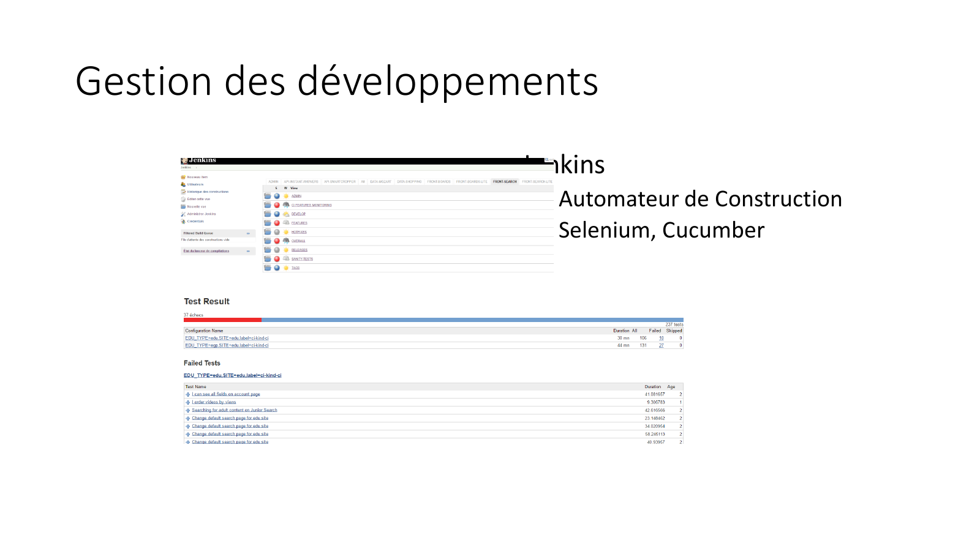Click the blue status ball for ADMIN
Screen dimensions: 980x551
[x=277, y=196]
